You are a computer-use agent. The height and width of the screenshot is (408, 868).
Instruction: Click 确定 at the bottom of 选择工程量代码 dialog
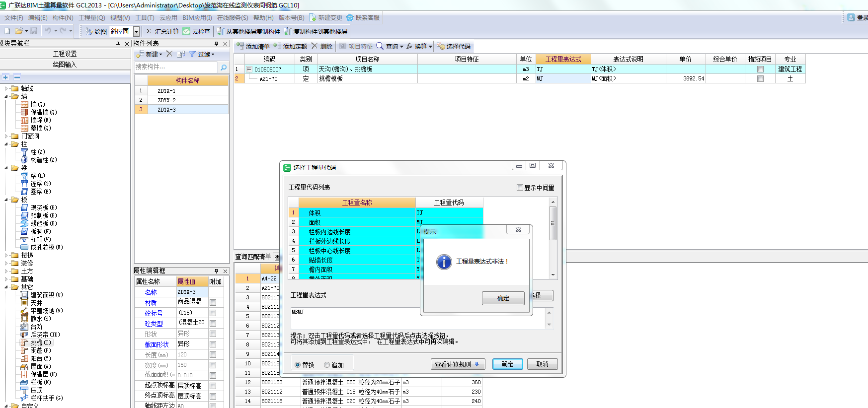pos(507,364)
